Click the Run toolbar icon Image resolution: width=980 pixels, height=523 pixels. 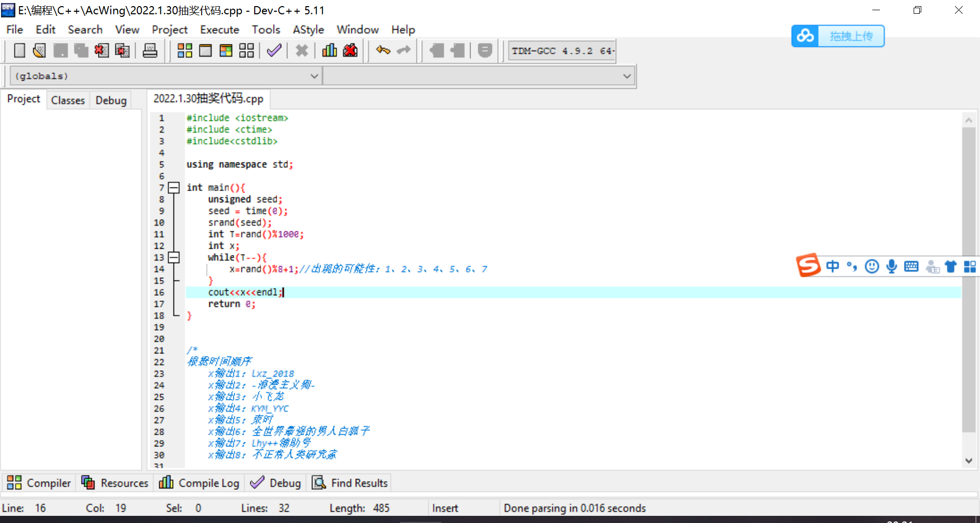205,51
